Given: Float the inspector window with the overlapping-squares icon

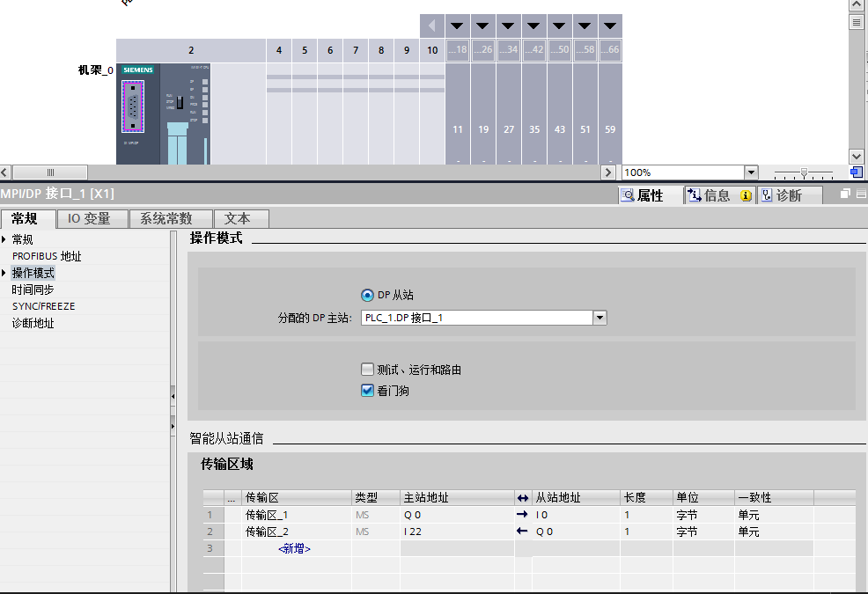Looking at the screenshot, I should 845,194.
